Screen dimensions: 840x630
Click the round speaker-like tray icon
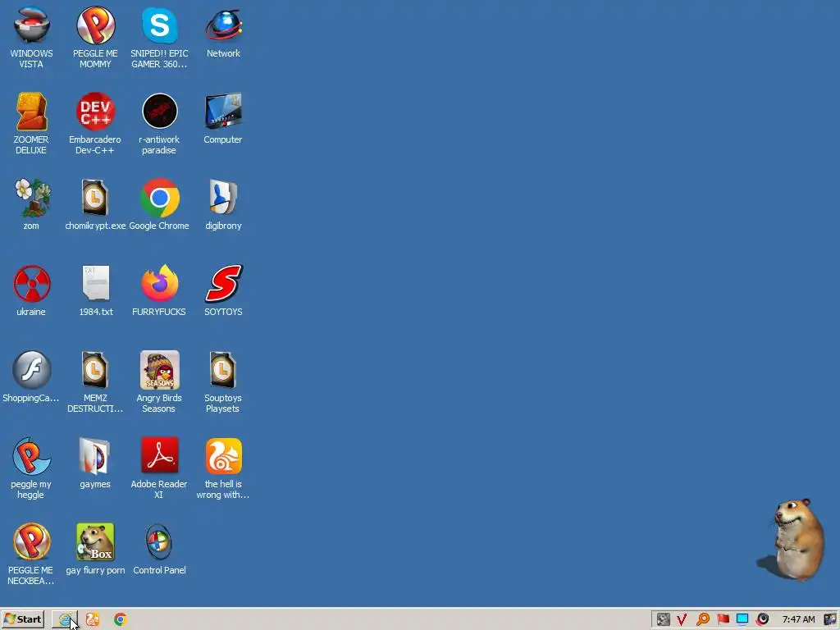(x=762, y=620)
